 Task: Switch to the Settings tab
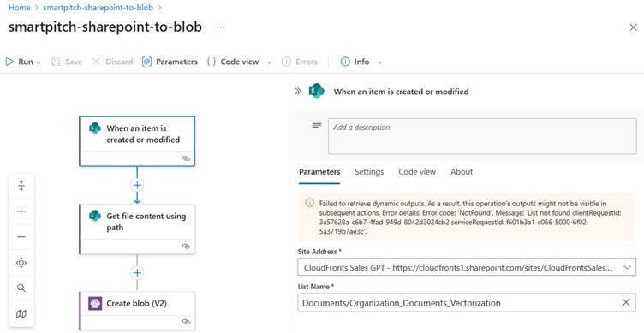tap(369, 171)
